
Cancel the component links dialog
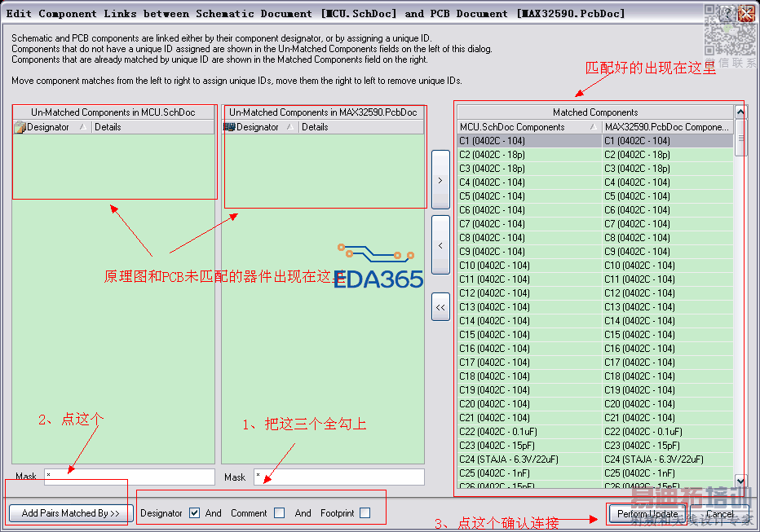click(719, 514)
